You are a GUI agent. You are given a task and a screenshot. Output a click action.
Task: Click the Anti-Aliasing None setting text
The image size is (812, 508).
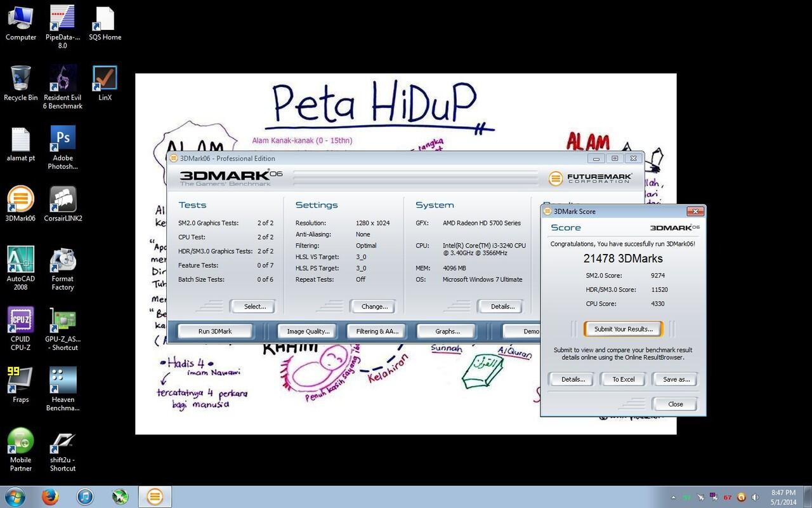click(363, 234)
